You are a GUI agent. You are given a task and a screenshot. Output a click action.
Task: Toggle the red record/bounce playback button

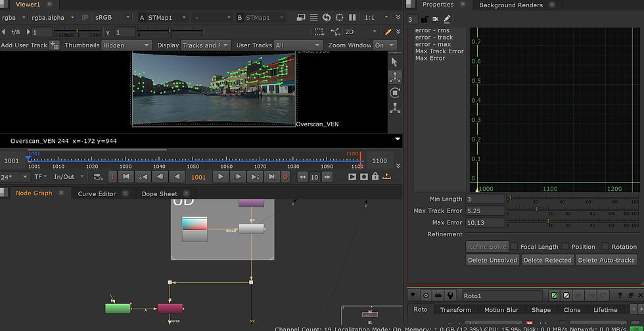pos(285,177)
